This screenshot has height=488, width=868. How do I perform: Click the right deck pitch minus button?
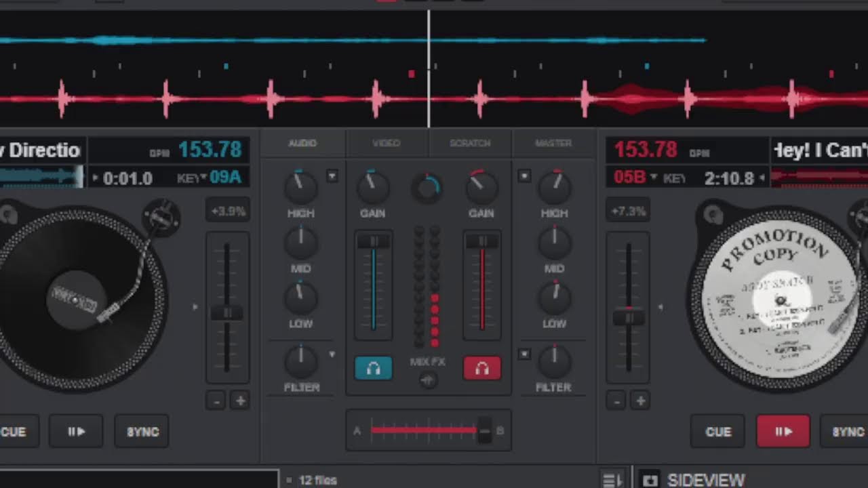[616, 401]
